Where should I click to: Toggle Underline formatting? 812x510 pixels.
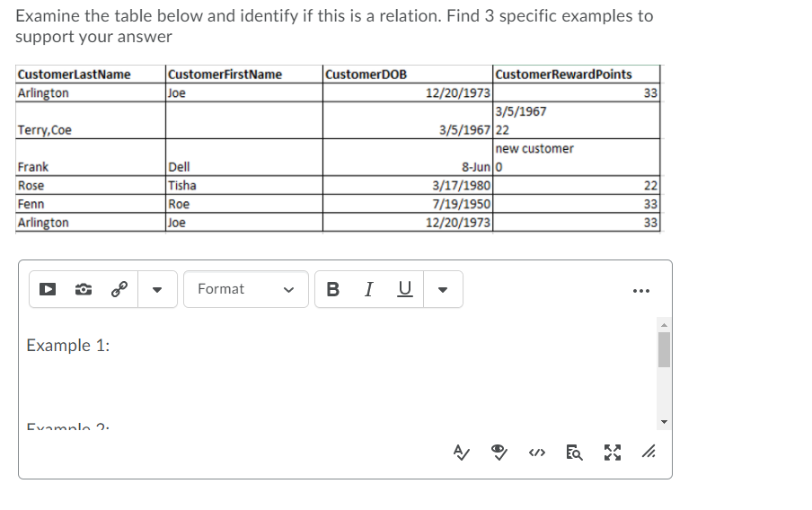[405, 289]
